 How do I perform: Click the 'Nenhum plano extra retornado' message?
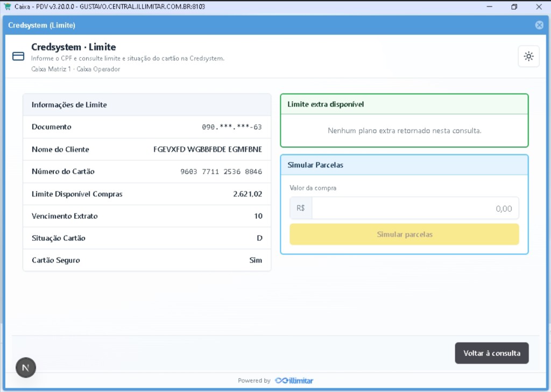coord(404,131)
